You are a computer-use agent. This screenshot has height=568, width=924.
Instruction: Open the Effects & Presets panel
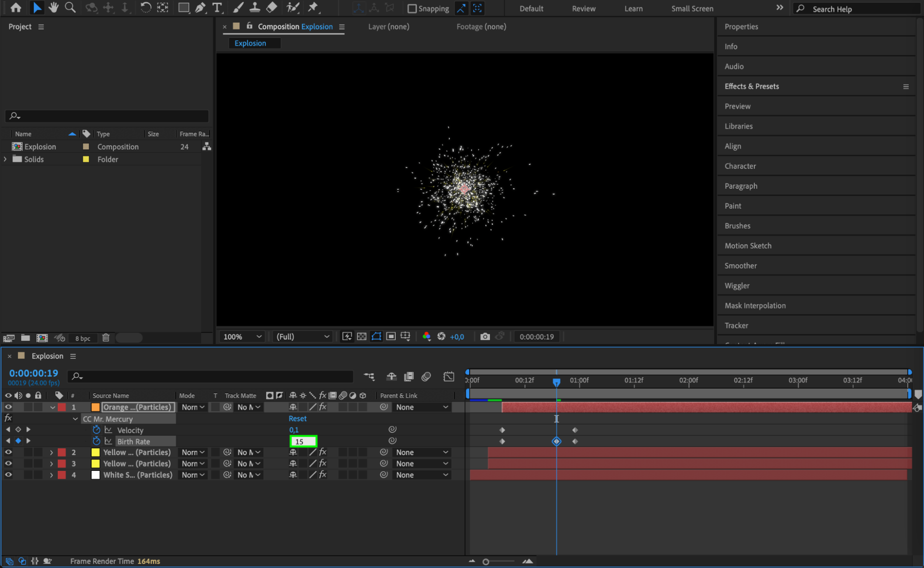(752, 86)
